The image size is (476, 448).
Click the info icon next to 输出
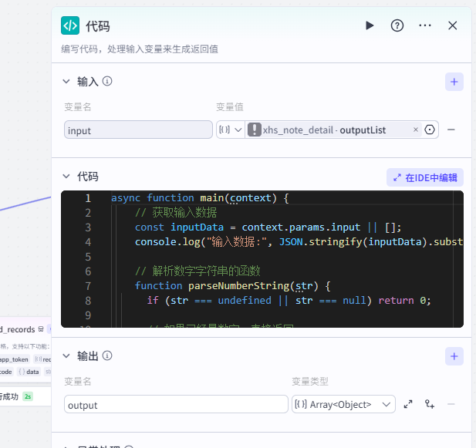coord(107,355)
